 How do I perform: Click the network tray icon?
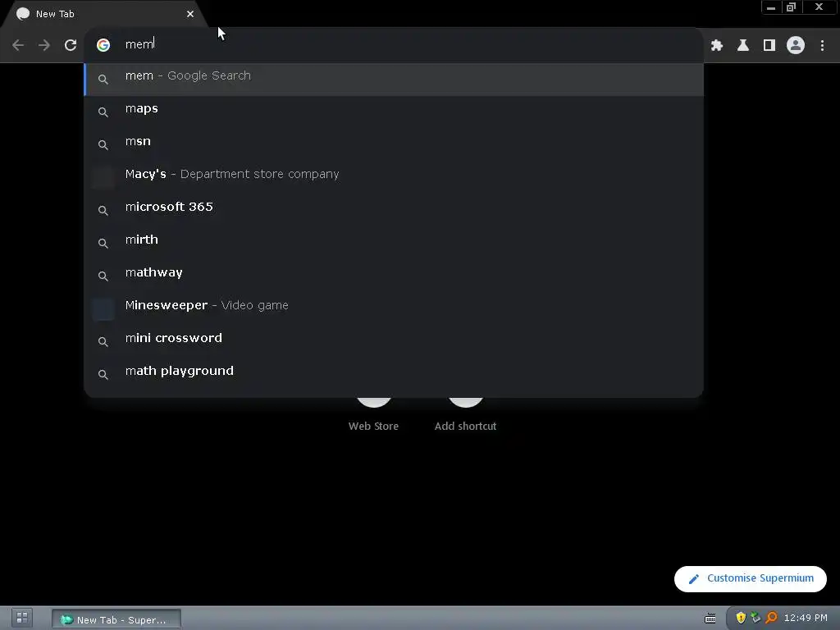756,618
